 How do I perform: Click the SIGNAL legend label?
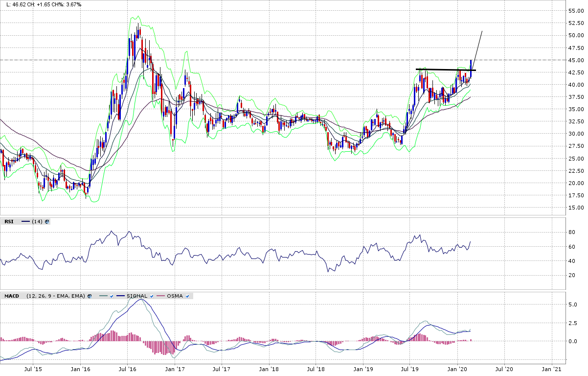[137, 296]
